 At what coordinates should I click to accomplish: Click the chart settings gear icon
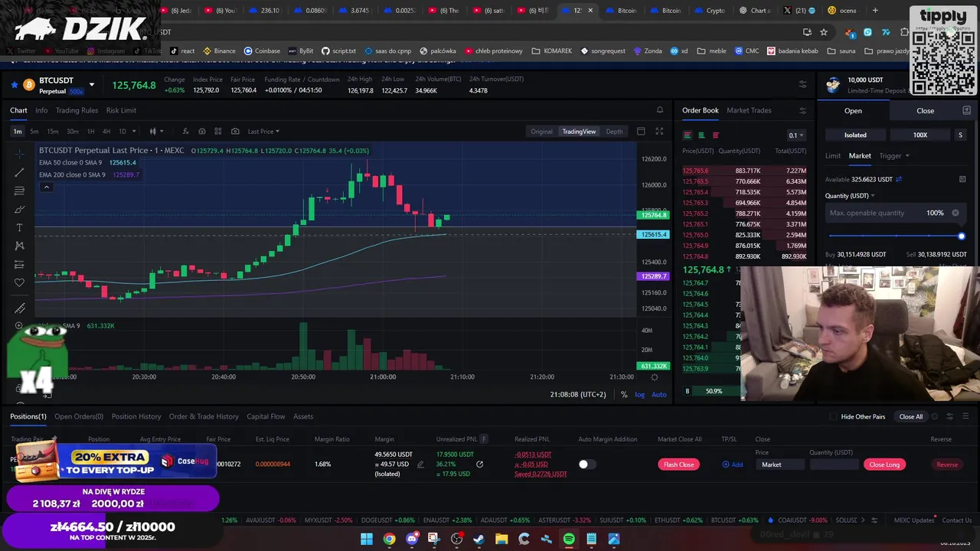pos(655,377)
